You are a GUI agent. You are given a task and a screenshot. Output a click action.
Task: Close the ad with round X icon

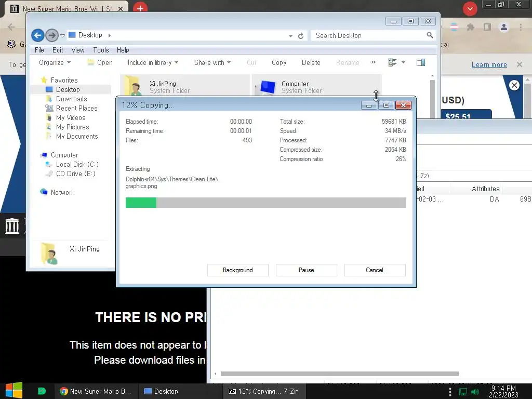click(x=514, y=85)
